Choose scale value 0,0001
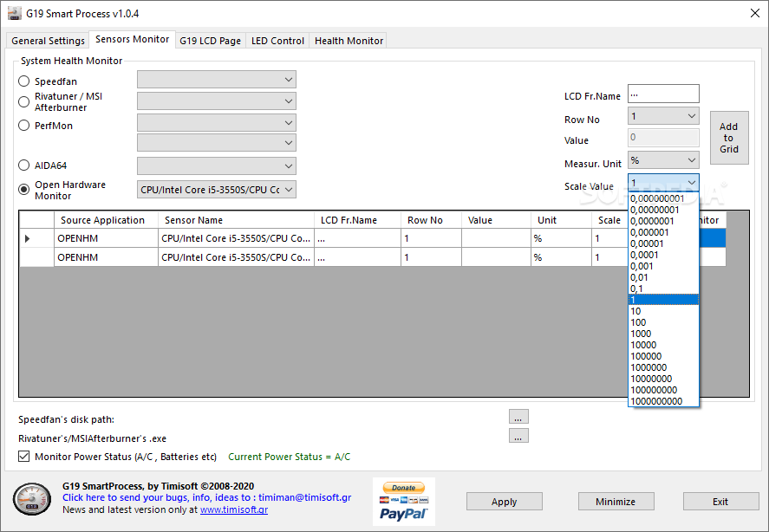 point(663,255)
